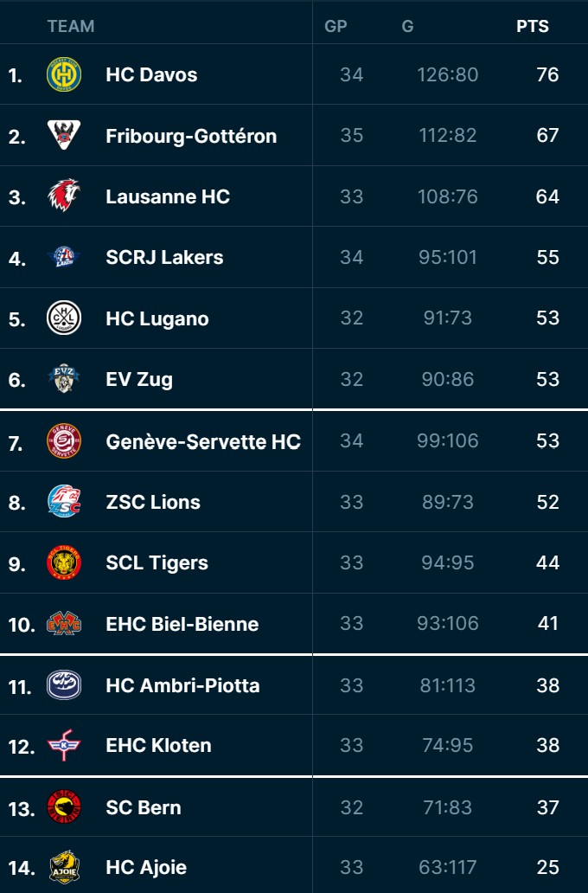Open the EHC Kloten team name link
Screen dimensions: 588x893
click(x=158, y=745)
